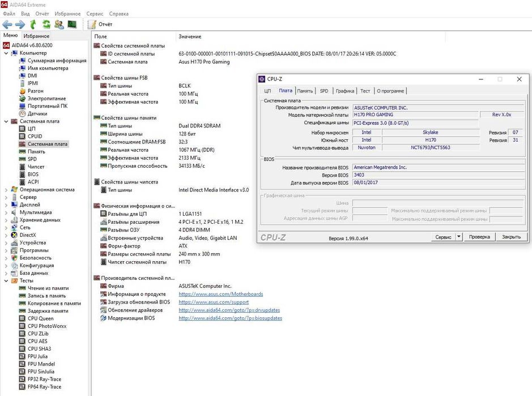Open the Файл menu
This screenshot has height=396, width=532.
click(x=9, y=14)
